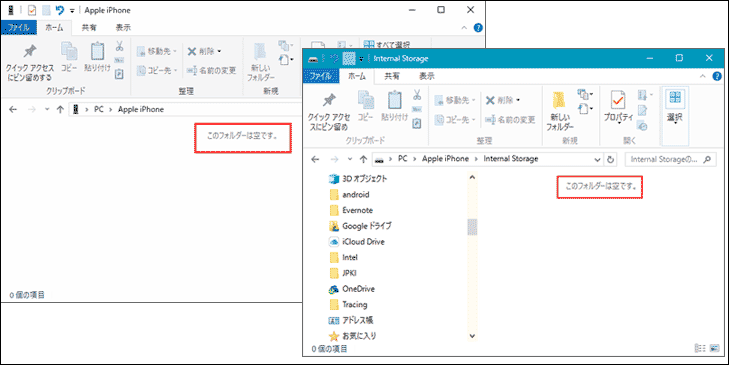Open プロパティ in Internal Storage window

pos(618,108)
